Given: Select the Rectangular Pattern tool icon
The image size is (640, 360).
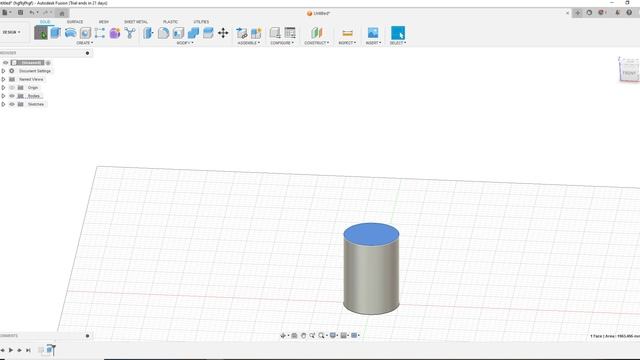Looking at the screenshot, I should pos(100,33).
